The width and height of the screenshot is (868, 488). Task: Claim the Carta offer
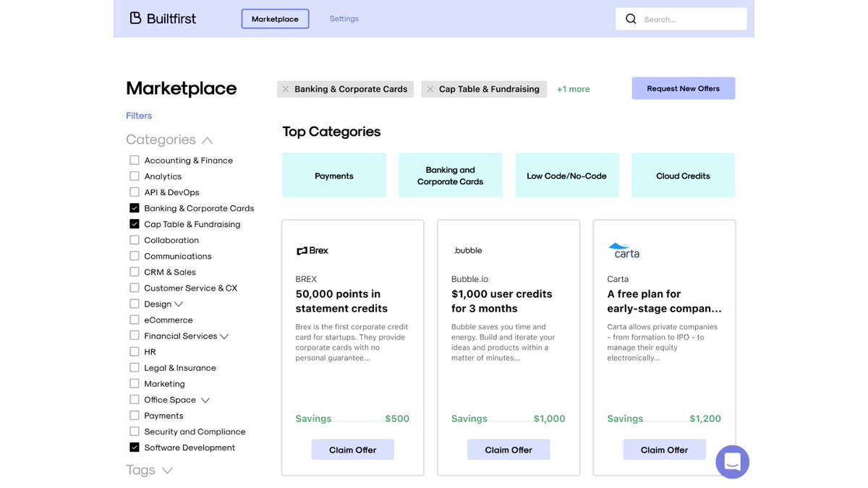(664, 450)
